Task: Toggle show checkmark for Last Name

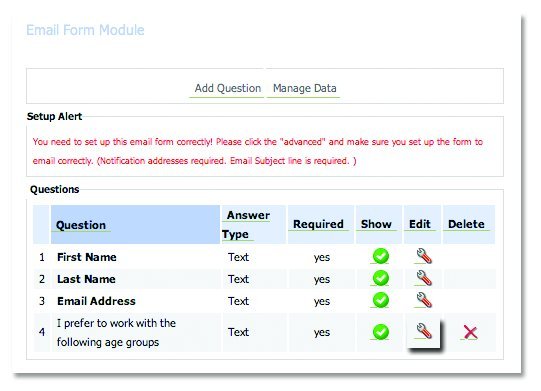Action: click(x=381, y=278)
